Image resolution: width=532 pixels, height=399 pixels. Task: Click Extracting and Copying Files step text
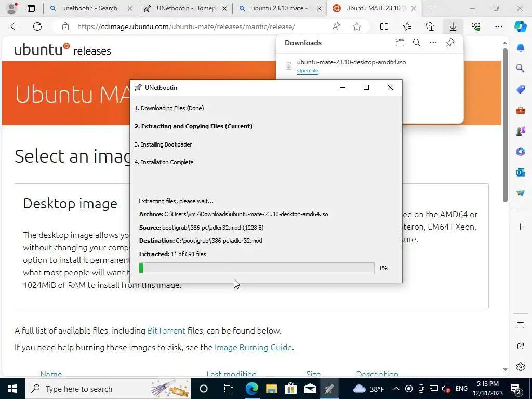[193, 126]
